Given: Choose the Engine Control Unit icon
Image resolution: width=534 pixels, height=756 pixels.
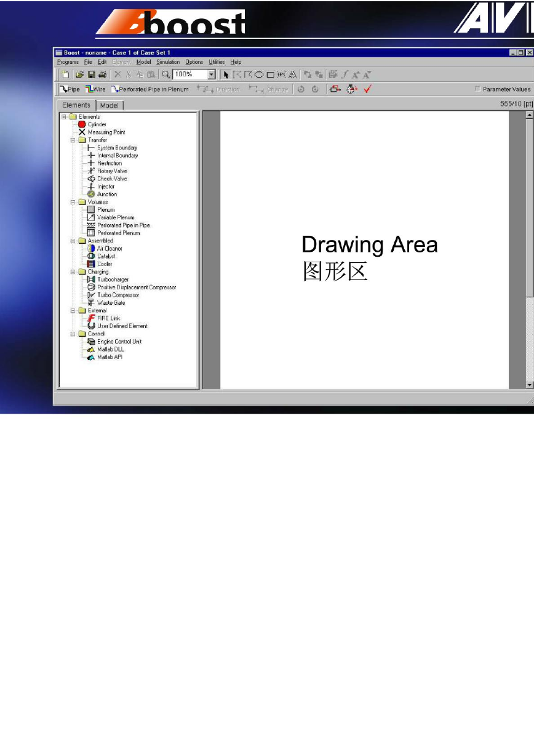Looking at the screenshot, I should click(91, 342).
